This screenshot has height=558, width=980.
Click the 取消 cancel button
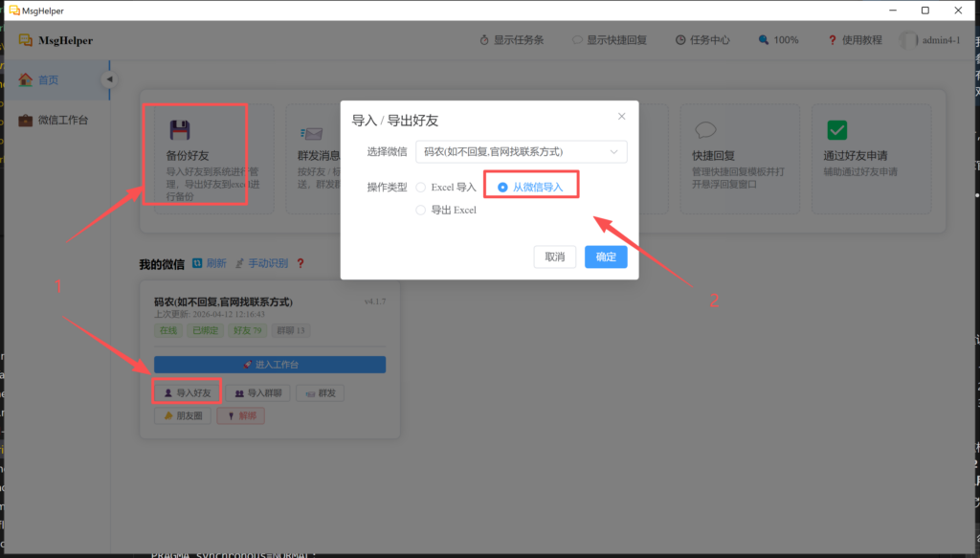click(555, 257)
